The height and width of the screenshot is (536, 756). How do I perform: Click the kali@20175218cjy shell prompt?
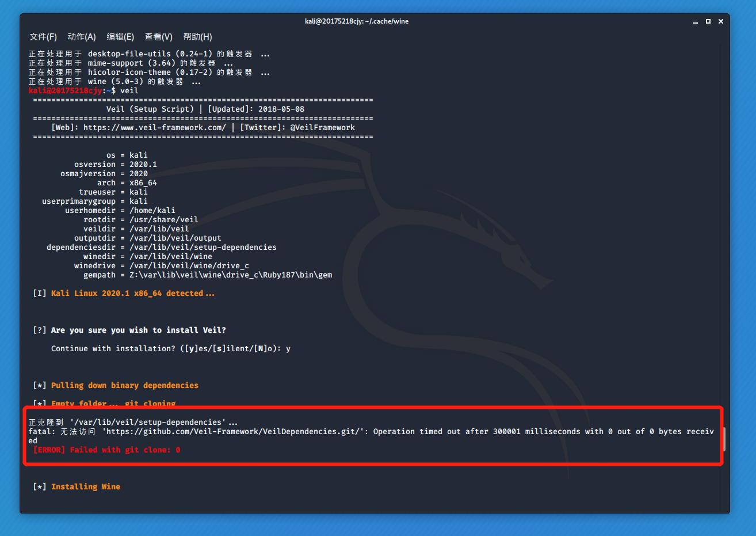pyautogui.click(x=72, y=91)
